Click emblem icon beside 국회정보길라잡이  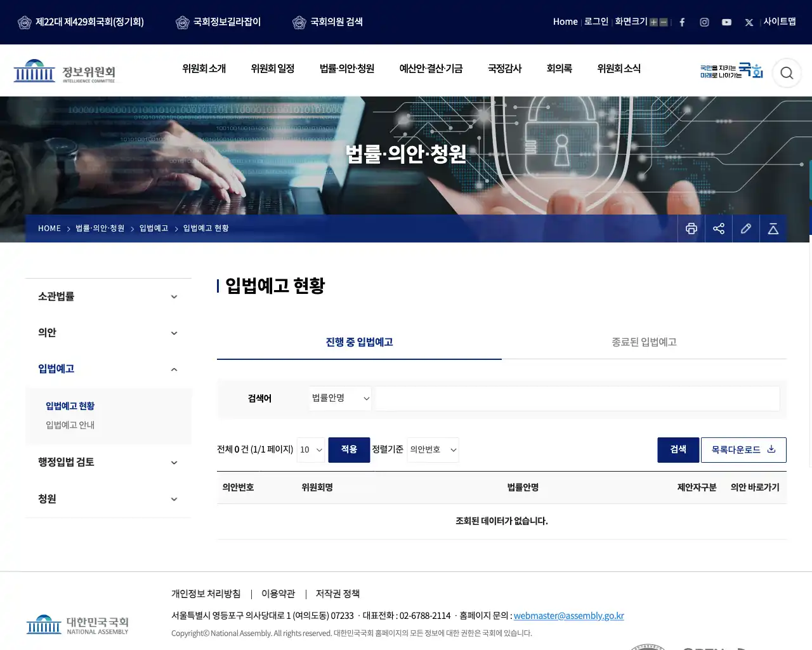(182, 22)
